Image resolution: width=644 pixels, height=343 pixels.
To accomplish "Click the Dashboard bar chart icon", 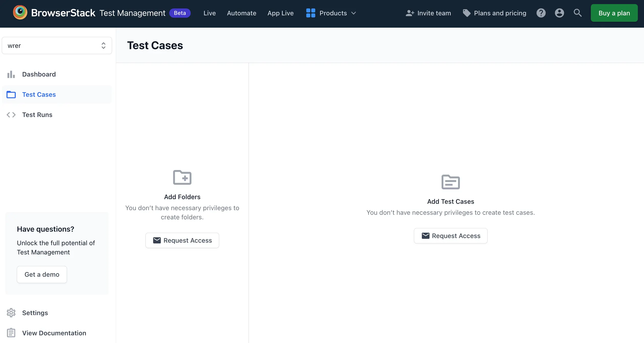I will click(x=11, y=74).
